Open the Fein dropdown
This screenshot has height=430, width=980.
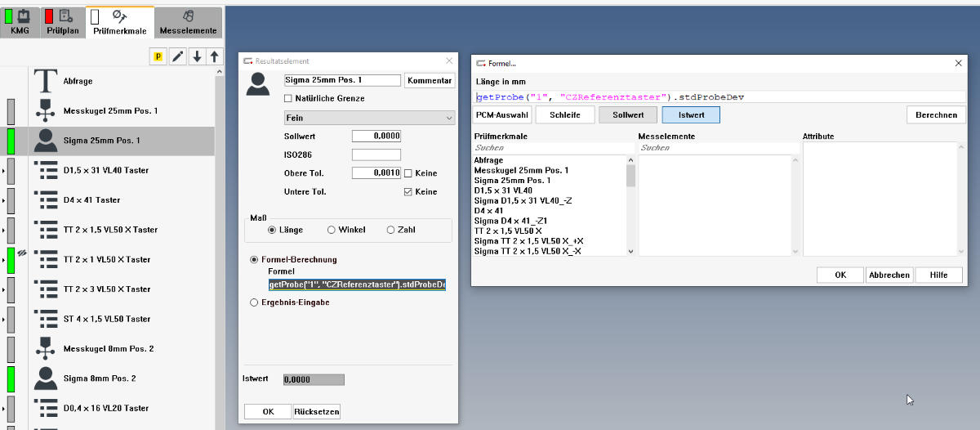point(369,119)
